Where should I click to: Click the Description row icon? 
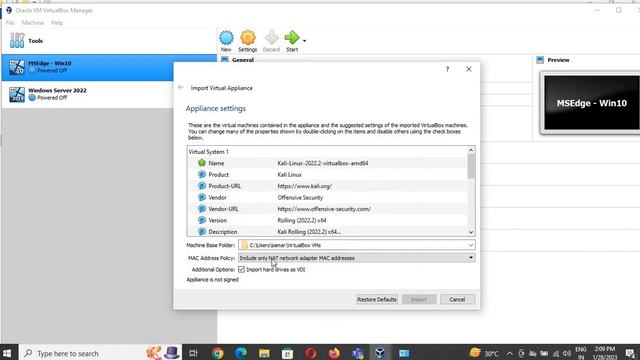click(x=202, y=231)
